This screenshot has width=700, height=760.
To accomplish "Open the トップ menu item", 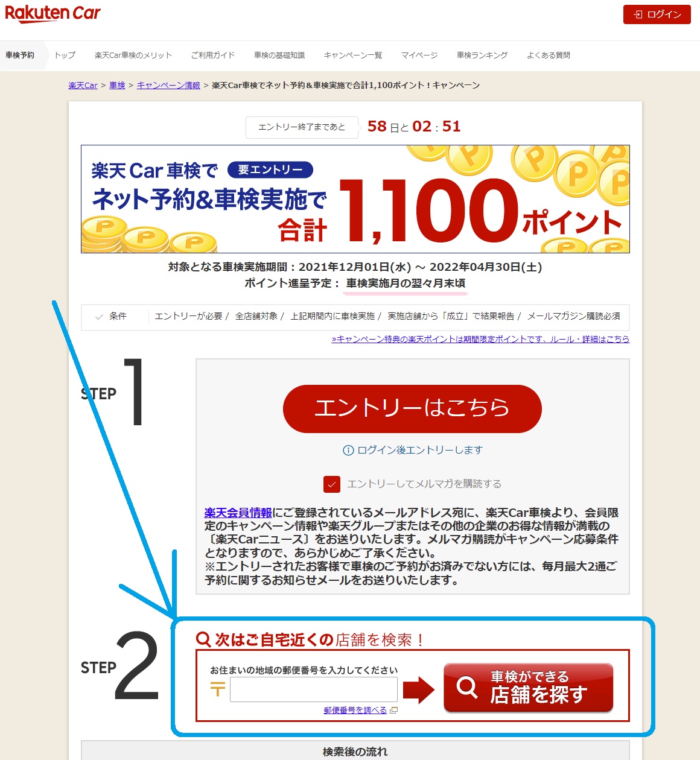I will 65,55.
